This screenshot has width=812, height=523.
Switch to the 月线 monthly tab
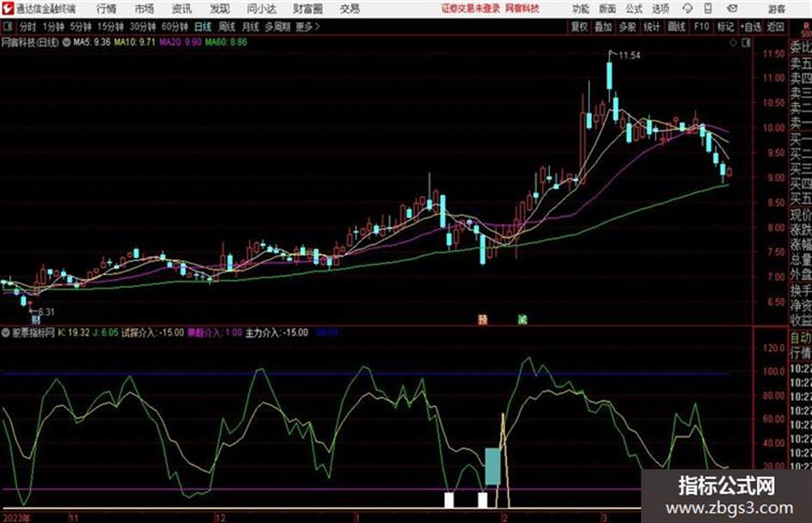click(251, 27)
